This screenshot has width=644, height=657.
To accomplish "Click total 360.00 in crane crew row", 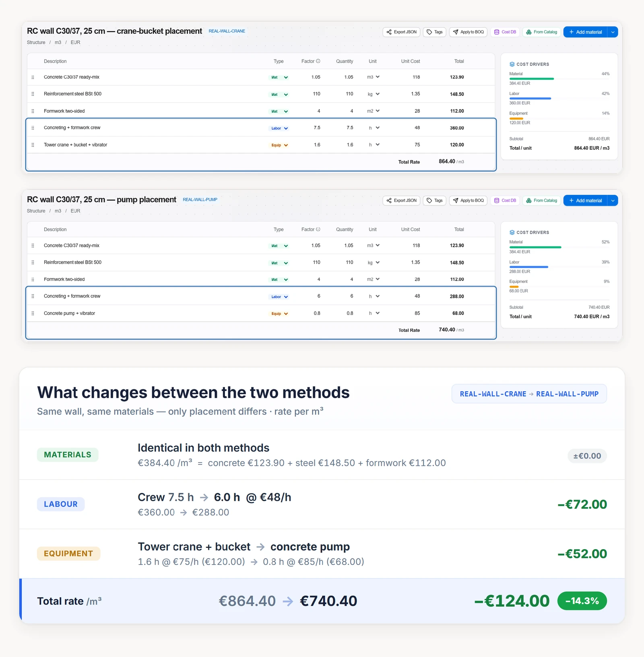I will pos(457,128).
